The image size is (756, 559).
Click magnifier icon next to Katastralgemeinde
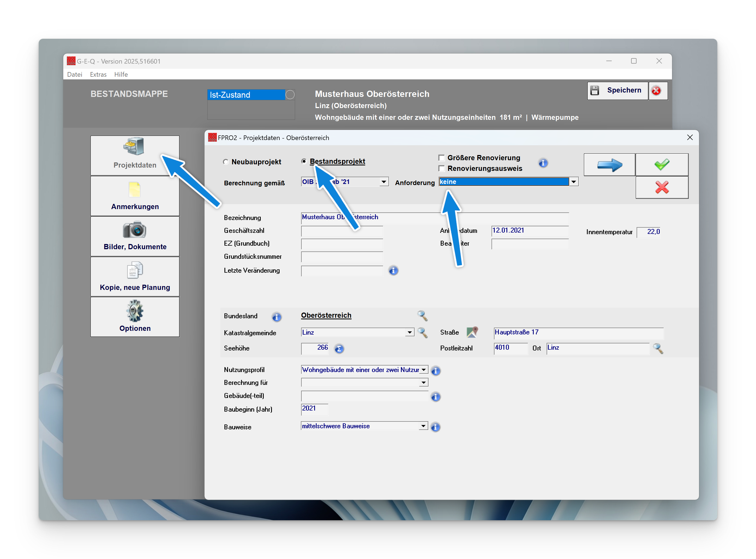click(x=422, y=333)
